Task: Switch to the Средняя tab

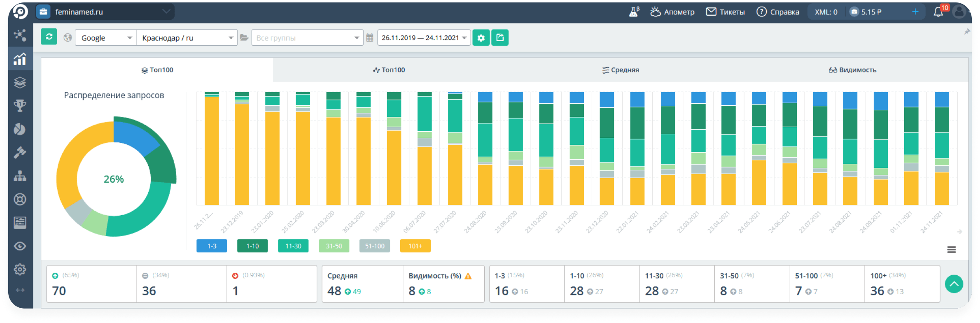Action: pos(621,70)
